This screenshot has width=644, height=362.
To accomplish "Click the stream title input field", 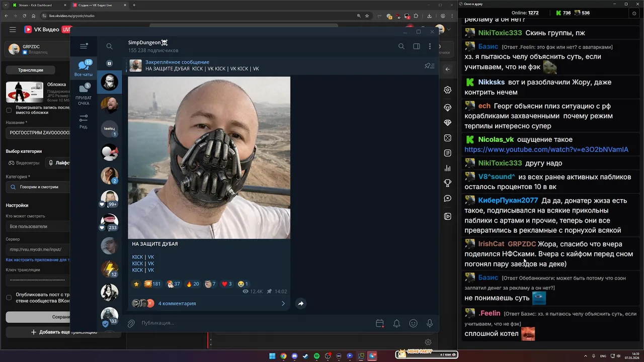I will pos(38,133).
